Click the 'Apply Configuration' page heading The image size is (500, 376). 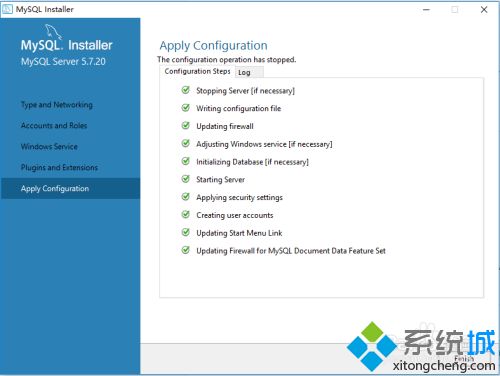(213, 46)
